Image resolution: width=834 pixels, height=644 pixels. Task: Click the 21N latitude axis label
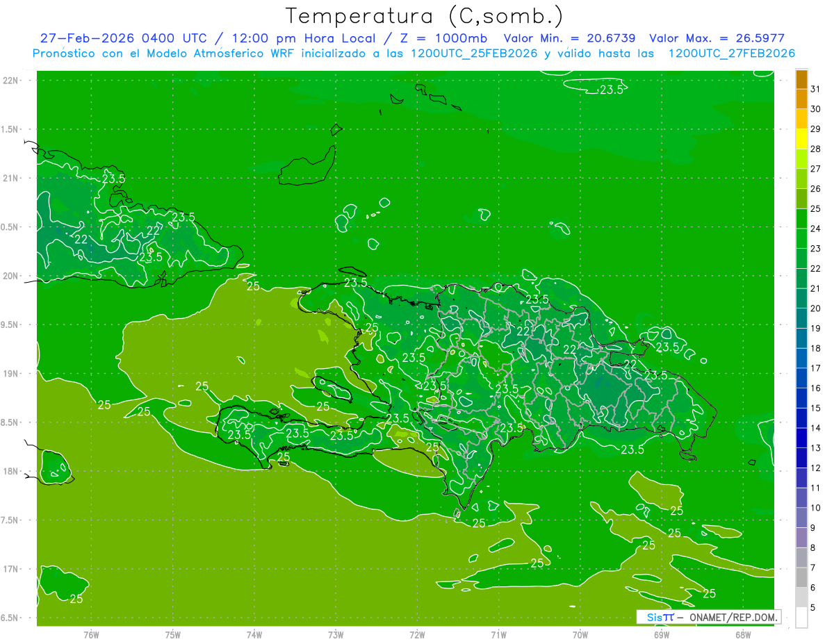click(x=11, y=179)
